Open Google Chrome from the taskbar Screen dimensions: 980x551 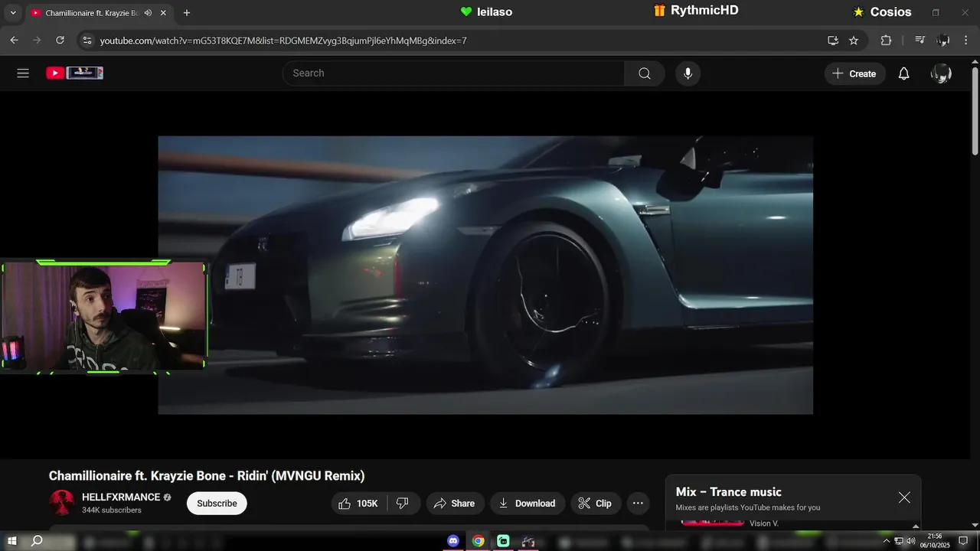point(478,541)
